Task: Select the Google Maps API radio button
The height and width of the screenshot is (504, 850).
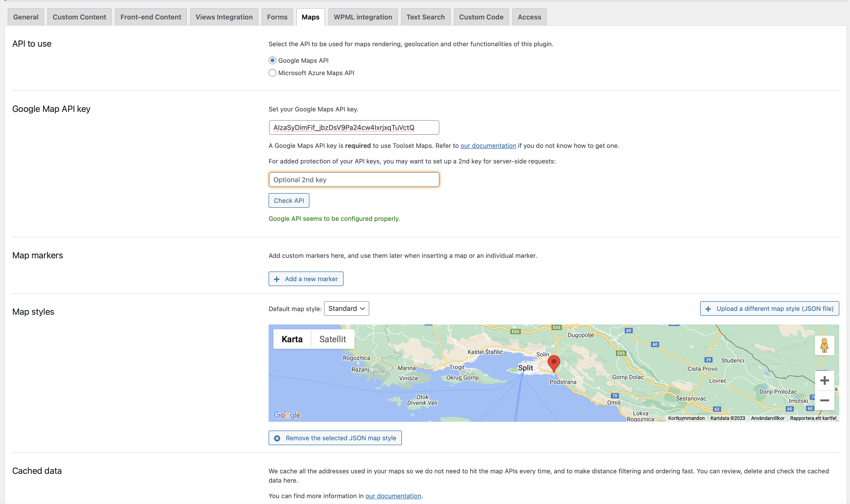Action: (272, 61)
